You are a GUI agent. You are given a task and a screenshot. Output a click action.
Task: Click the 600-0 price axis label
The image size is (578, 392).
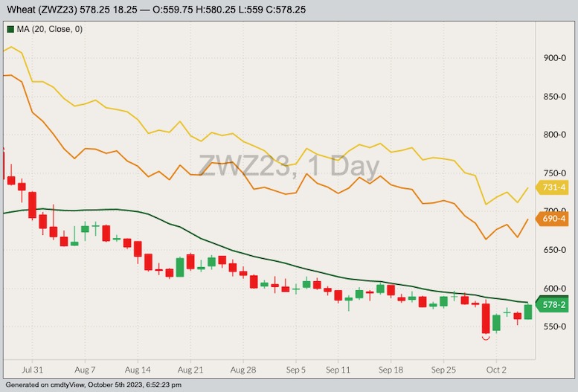click(x=555, y=289)
